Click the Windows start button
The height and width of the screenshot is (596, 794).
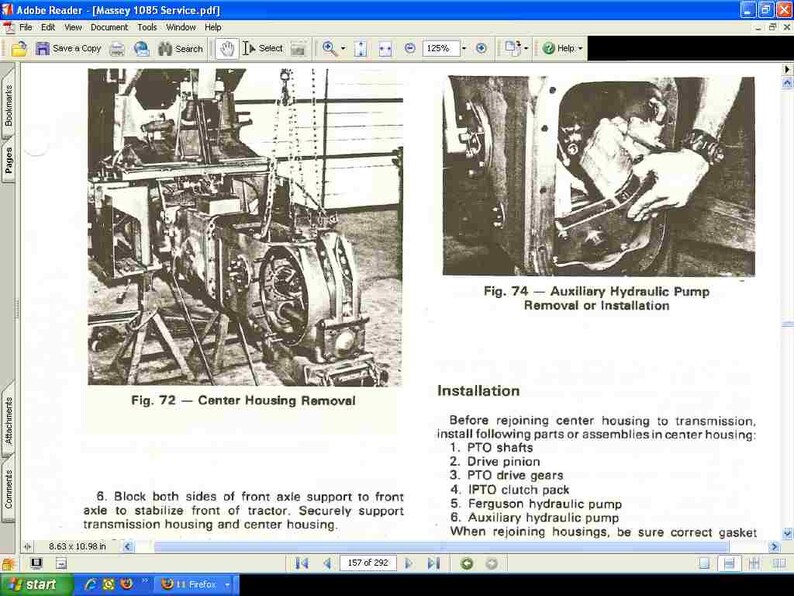[36, 585]
